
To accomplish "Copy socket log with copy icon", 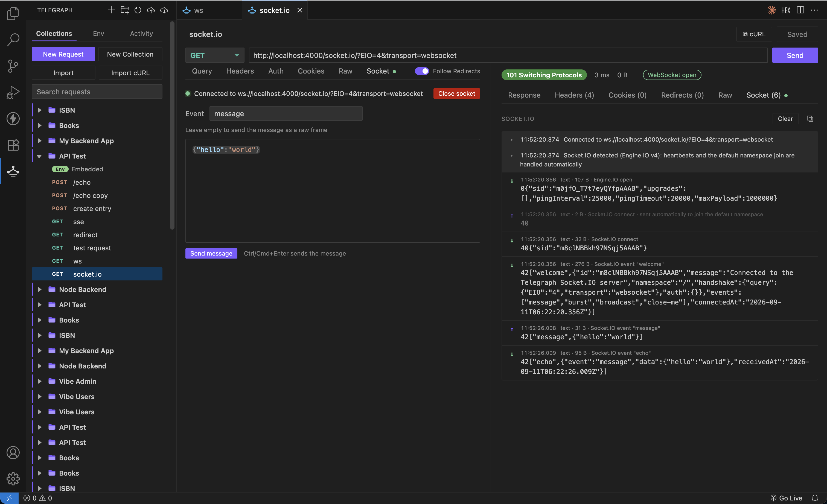I will tap(810, 118).
